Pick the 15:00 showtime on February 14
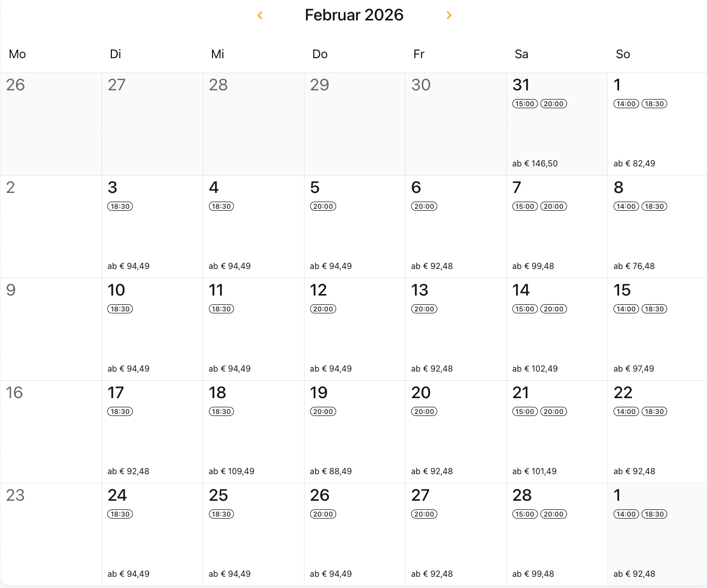 click(x=525, y=309)
